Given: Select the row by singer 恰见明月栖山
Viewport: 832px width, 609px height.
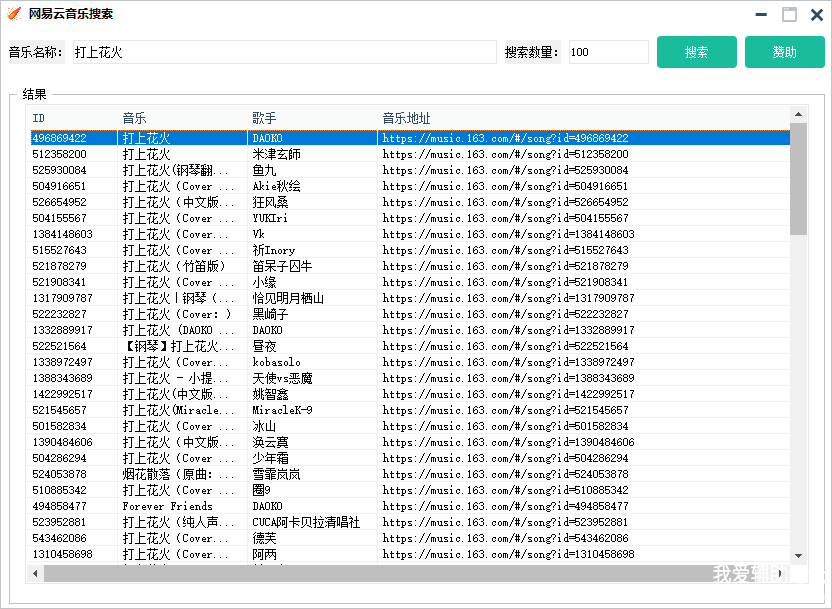Looking at the screenshot, I should (410, 298).
